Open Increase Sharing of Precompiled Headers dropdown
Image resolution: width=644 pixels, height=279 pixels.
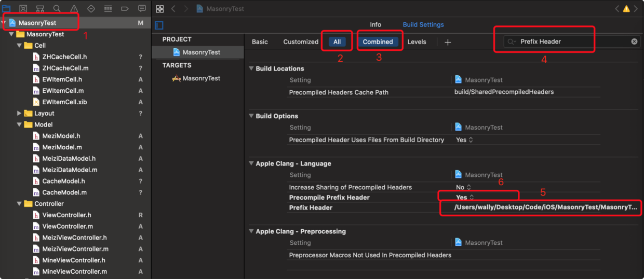coord(463,187)
